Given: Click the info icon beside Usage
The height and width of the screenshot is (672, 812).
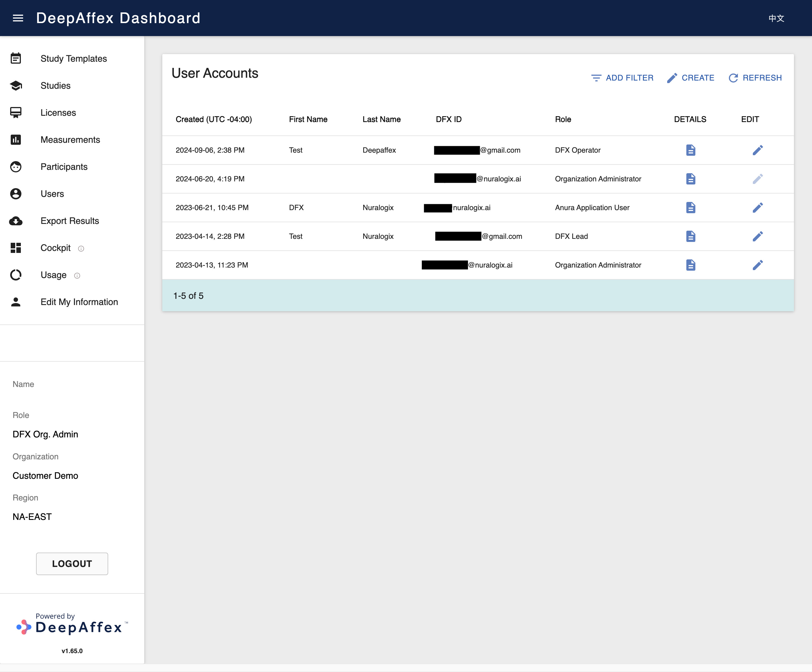Looking at the screenshot, I should point(77,275).
